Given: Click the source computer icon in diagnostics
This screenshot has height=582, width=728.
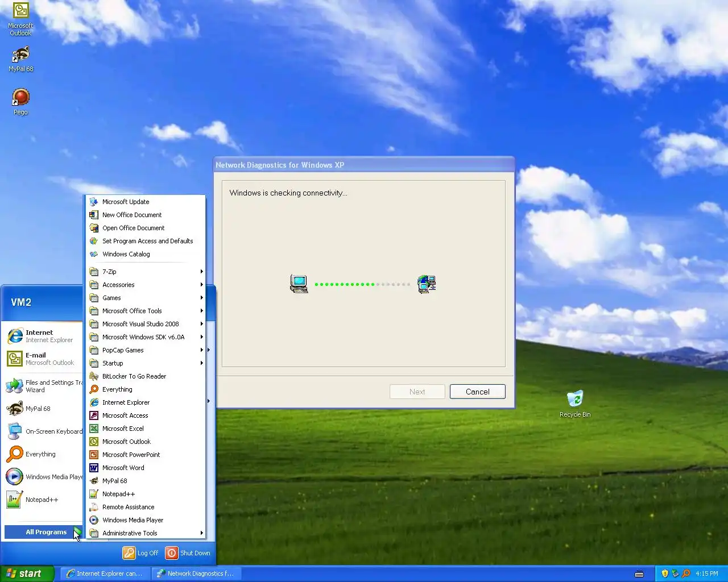Looking at the screenshot, I should pyautogui.click(x=299, y=284).
